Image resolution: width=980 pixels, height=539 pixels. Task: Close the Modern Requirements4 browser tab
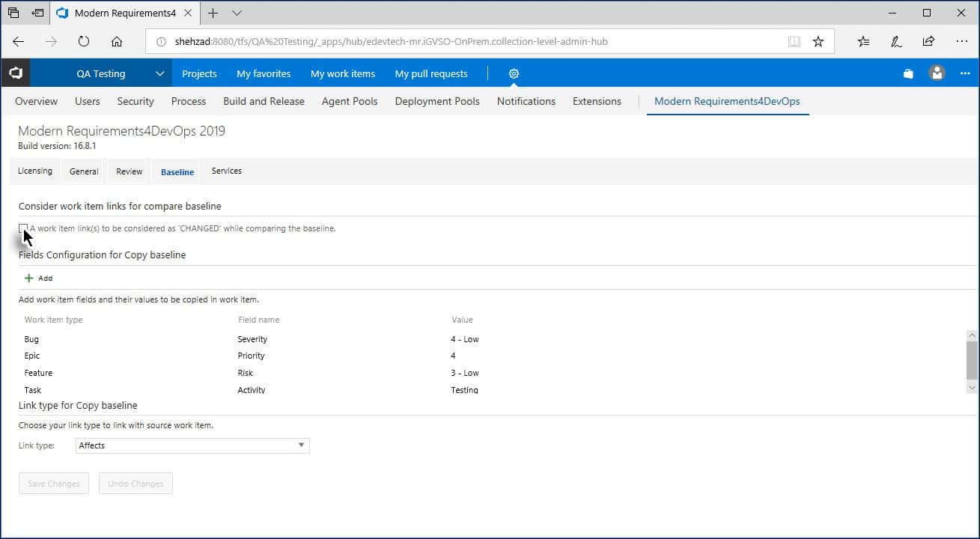[x=189, y=13]
